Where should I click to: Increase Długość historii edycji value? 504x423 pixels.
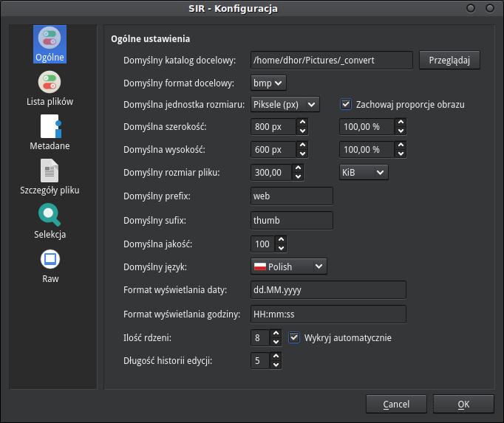pyautogui.click(x=276, y=357)
